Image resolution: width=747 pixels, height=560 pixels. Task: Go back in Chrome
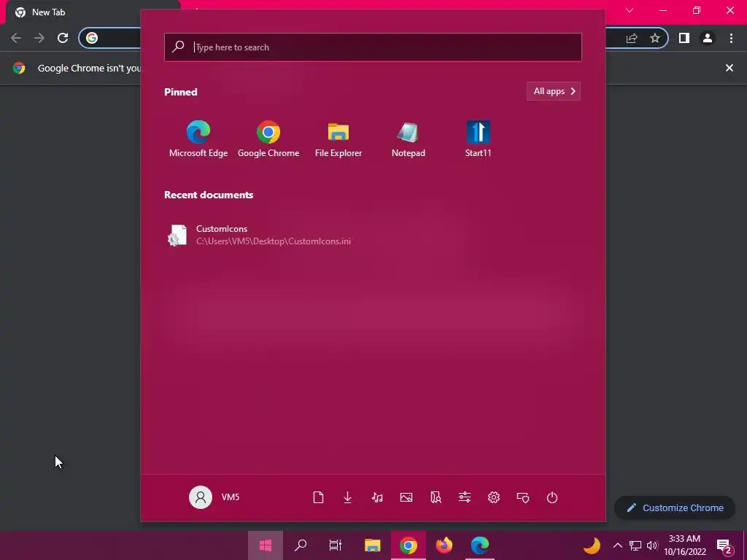16,38
